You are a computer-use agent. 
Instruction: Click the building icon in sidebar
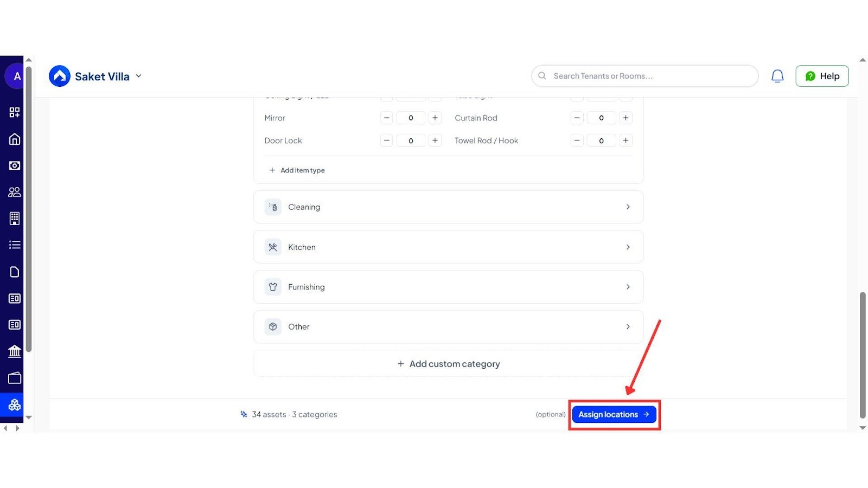[15, 219]
